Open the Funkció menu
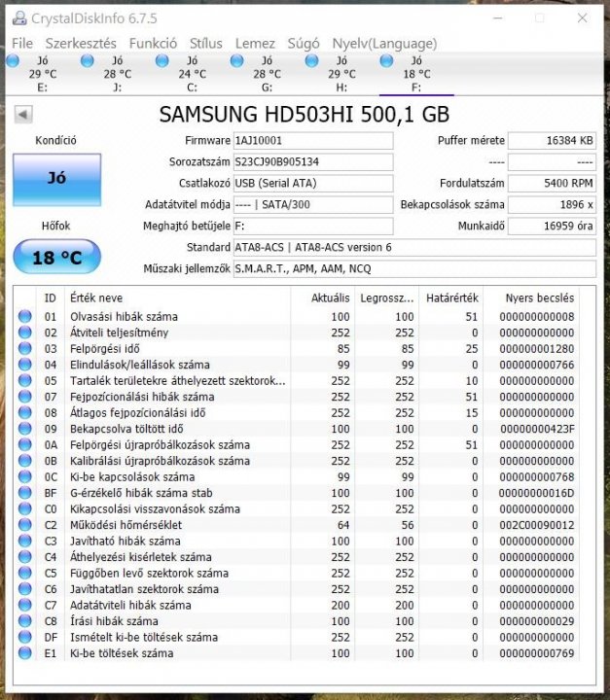This screenshot has height=700, width=610. [153, 44]
